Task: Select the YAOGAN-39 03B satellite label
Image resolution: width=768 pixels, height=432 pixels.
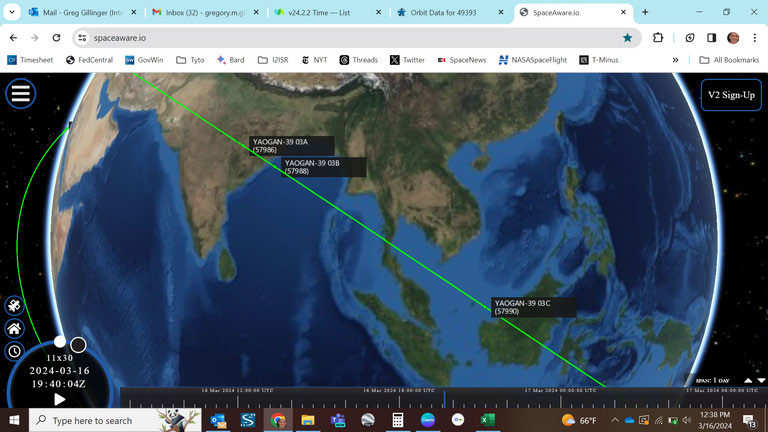Action: click(x=323, y=167)
